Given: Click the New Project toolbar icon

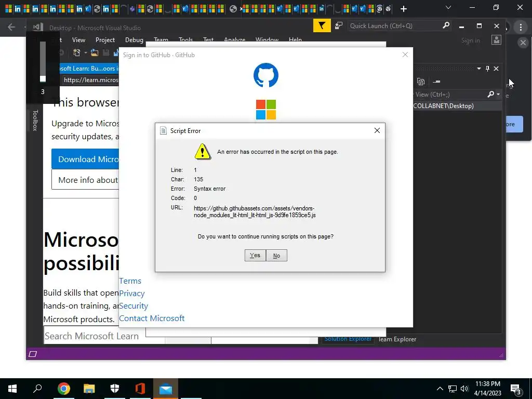Looking at the screenshot, I should coord(77,52).
